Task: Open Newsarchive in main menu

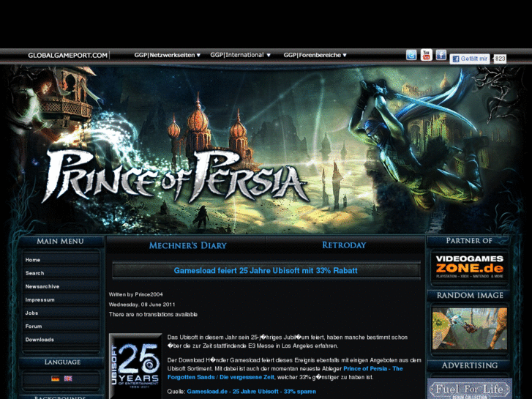Action: [x=61, y=286]
